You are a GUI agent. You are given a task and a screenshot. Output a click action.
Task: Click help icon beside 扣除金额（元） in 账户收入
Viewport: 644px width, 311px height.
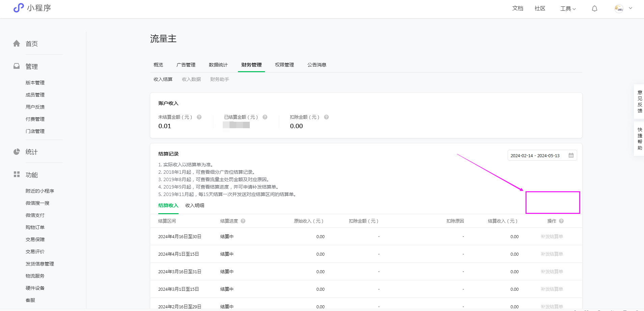(x=326, y=117)
